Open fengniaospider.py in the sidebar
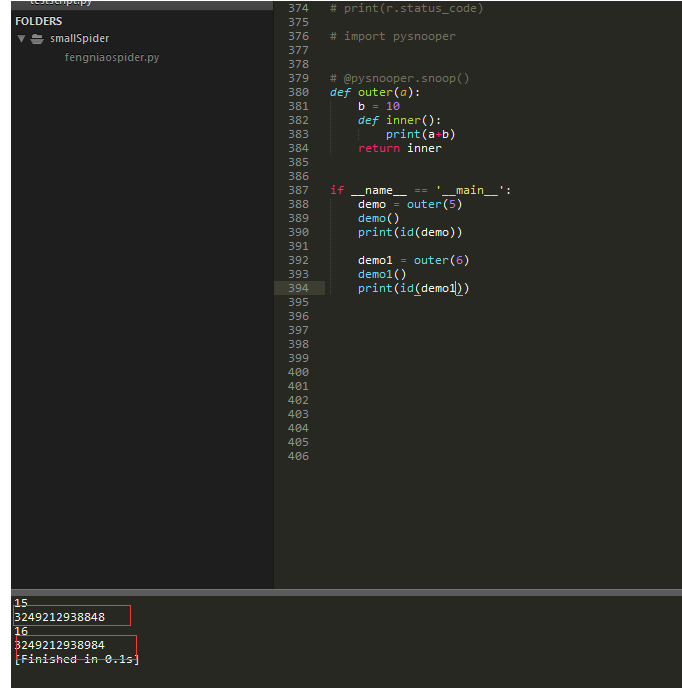This screenshot has height=688, width=682. tap(112, 57)
